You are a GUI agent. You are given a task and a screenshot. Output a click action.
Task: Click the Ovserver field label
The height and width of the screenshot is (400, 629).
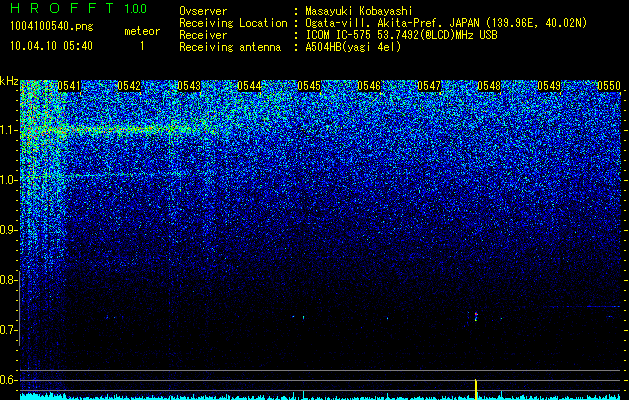[x=203, y=11]
